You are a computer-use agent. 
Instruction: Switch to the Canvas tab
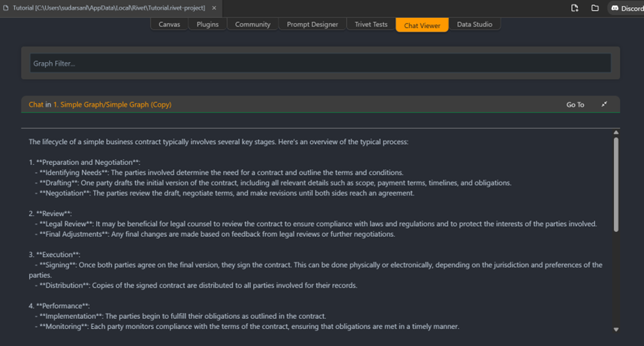pos(169,24)
